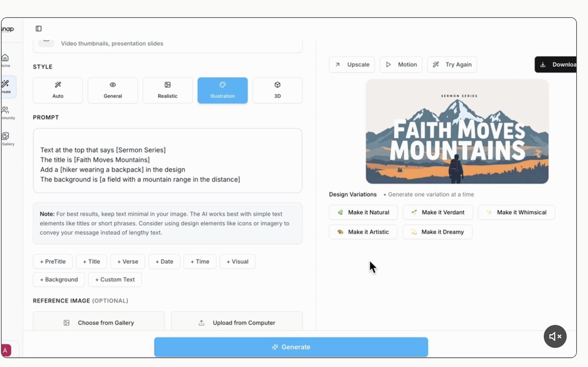The height and width of the screenshot is (367, 588).
Task: Click the user avatar labeled A
Action: [6, 350]
